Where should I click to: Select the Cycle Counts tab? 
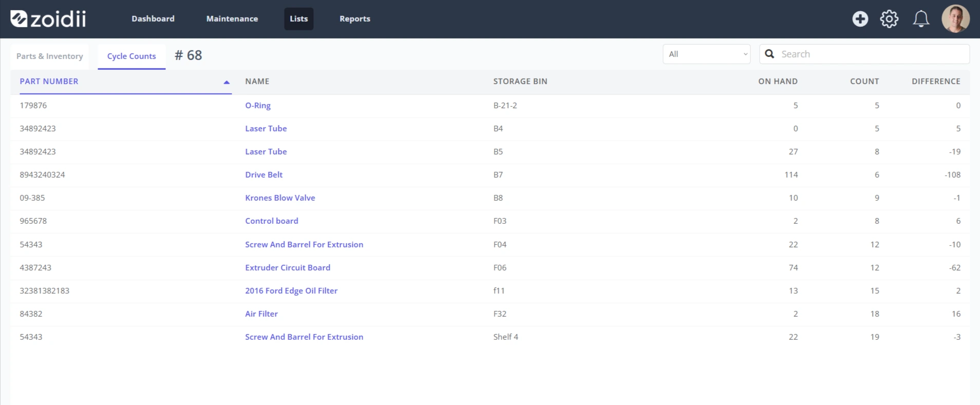(x=131, y=56)
